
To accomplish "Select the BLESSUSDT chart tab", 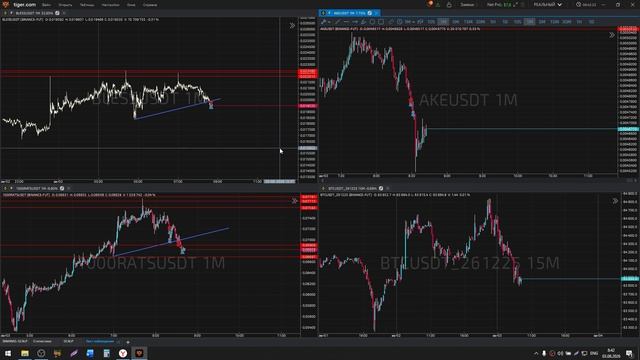I will pyautogui.click(x=34, y=13).
